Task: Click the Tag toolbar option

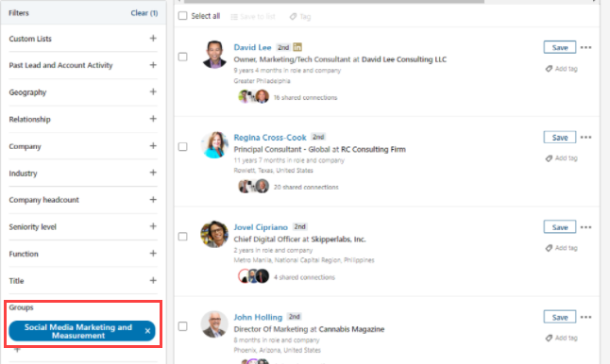Action: pos(300,17)
